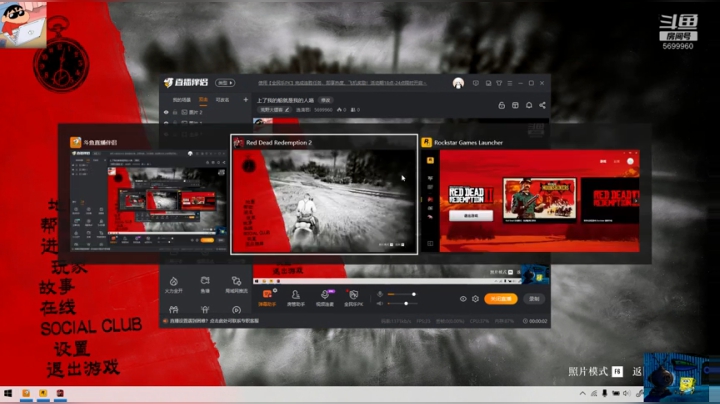Viewport: 720px width, 404px height.
Task: Select 在线 in the game menu
Action: coord(58,308)
